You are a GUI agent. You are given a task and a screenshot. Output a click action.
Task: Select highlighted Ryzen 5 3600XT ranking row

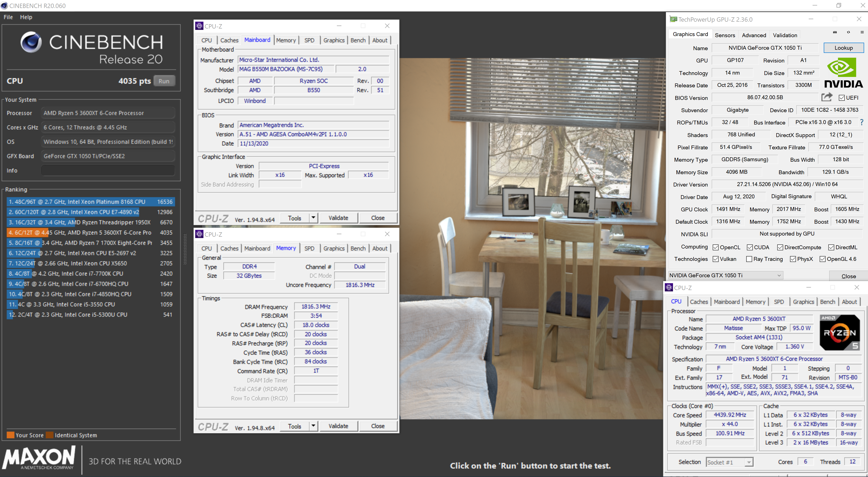(x=91, y=232)
